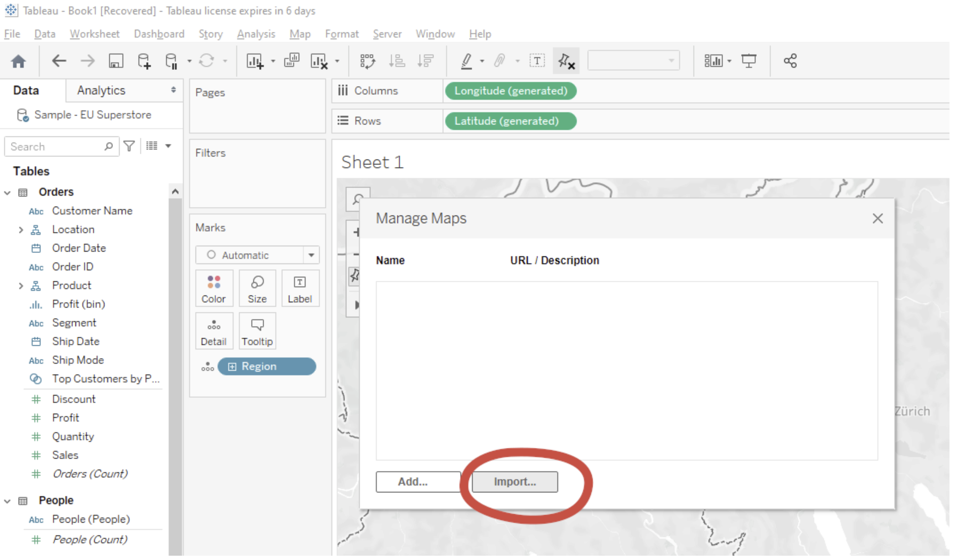Click the Save workbook icon
Viewport: 955px width, 560px height.
[x=116, y=61]
